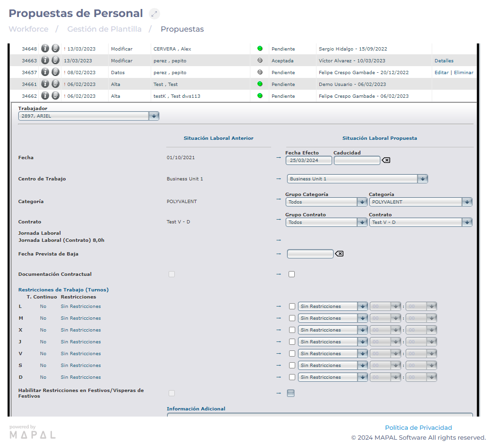Open attachments paperclip for proposal 34663
The width and height of the screenshot is (504, 443).
coord(55,60)
